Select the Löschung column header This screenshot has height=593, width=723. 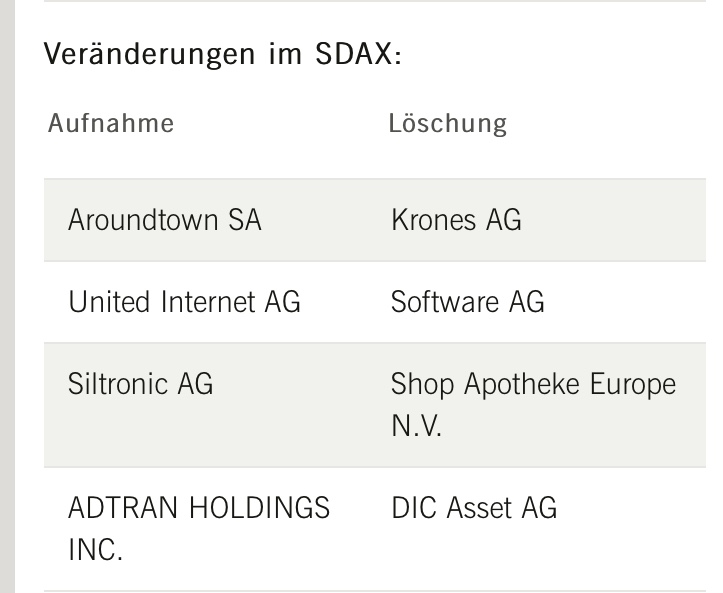(x=447, y=123)
